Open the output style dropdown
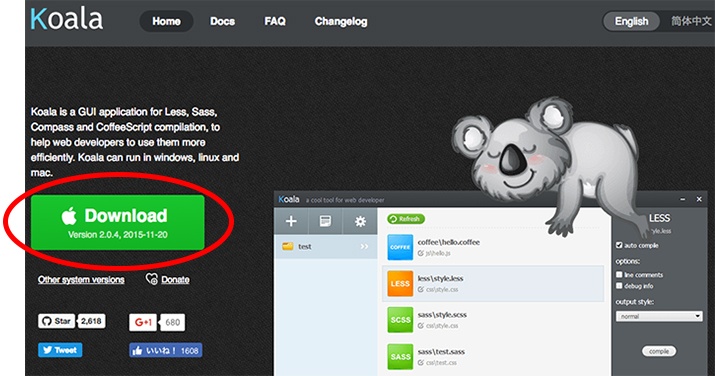The width and height of the screenshot is (715, 376). [659, 316]
